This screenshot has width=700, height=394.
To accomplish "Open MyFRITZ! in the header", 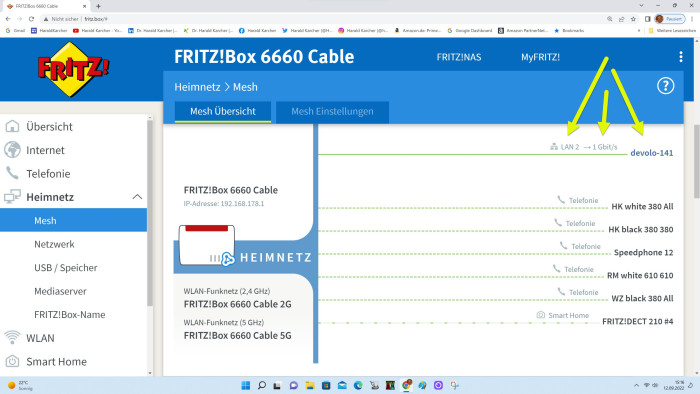I will (x=540, y=57).
